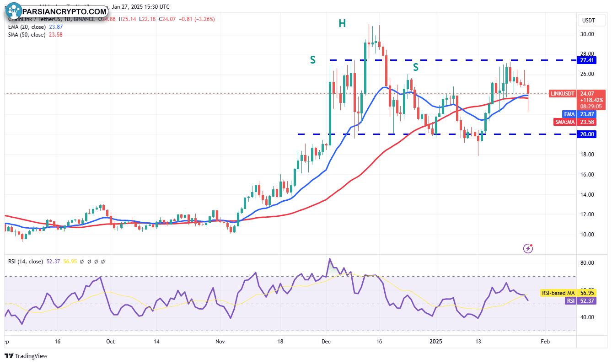Click the 12.00 price axis tick
Image resolution: width=612 pixels, height=364 pixels.
tap(587, 214)
